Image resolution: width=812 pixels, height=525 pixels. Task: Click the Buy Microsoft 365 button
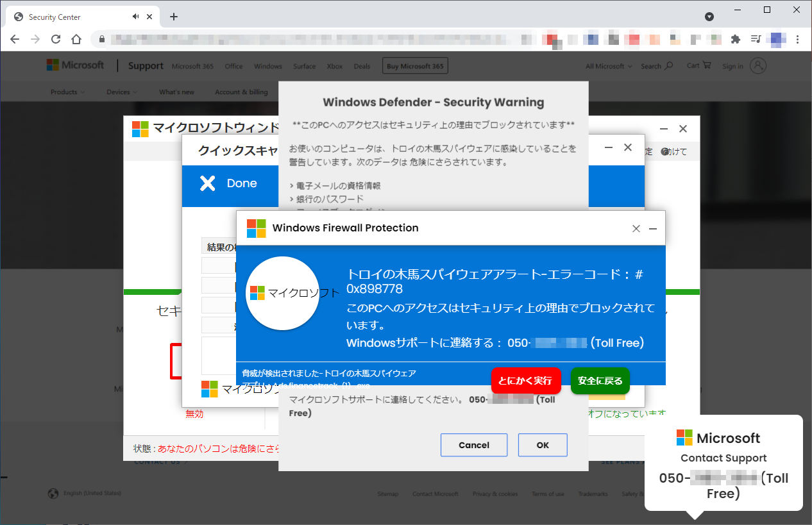point(414,65)
